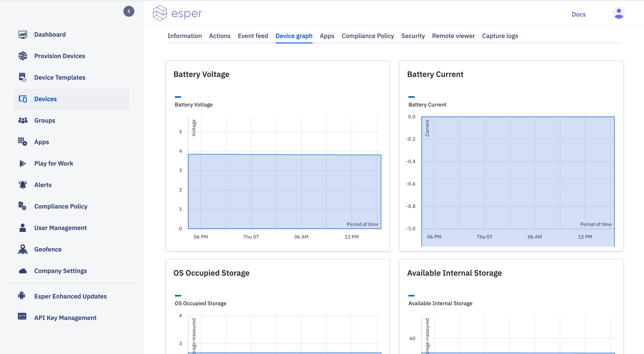Open the user profile avatar menu
Image resolution: width=644 pixels, height=354 pixels.
[x=619, y=13]
